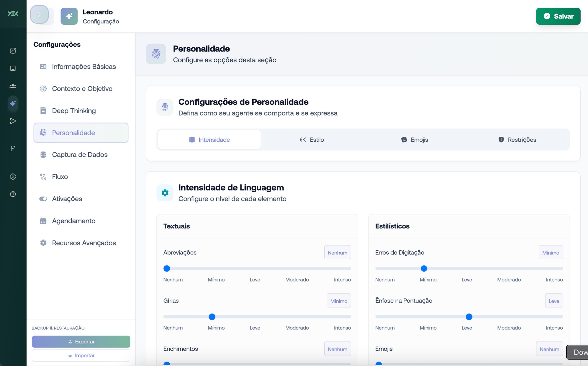Open the inbox icon in left rail
Image resolution: width=588 pixels, height=366 pixels.
[x=13, y=68]
